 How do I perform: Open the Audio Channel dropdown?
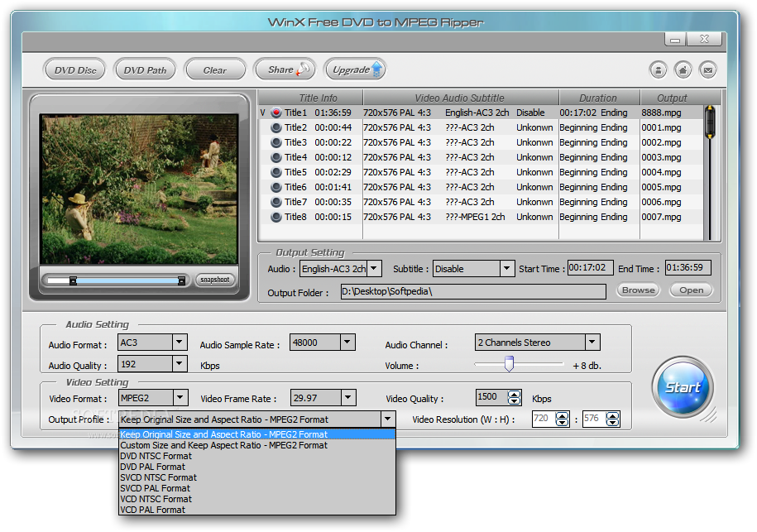point(592,343)
